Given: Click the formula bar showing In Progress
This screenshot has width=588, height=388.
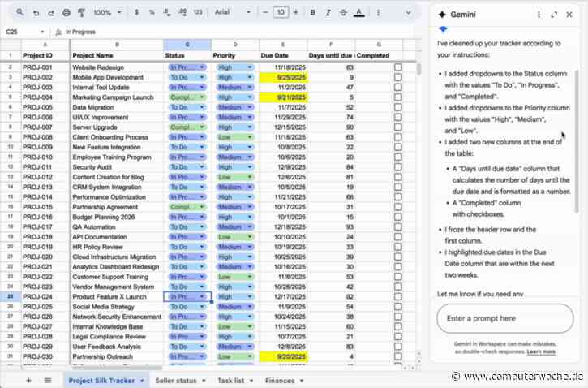Looking at the screenshot, I should [x=240, y=32].
